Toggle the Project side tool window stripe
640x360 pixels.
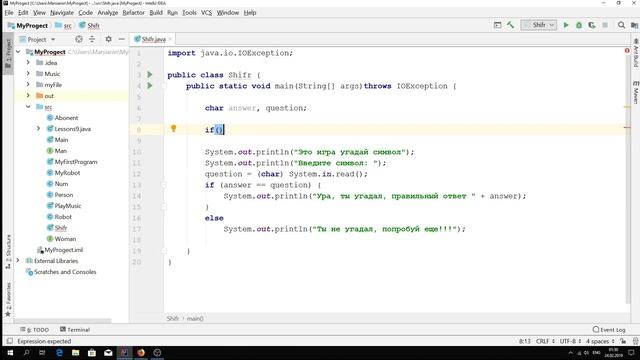(x=8, y=53)
